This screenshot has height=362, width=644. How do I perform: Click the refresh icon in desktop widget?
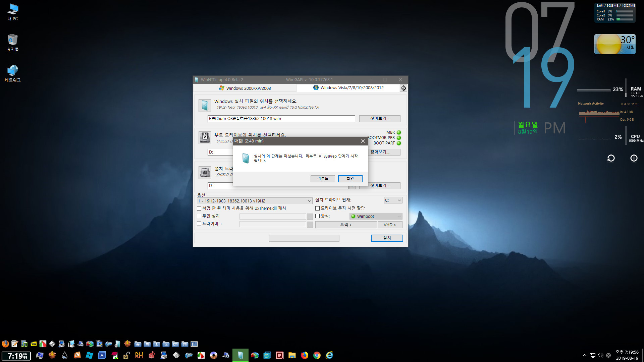[x=611, y=158]
